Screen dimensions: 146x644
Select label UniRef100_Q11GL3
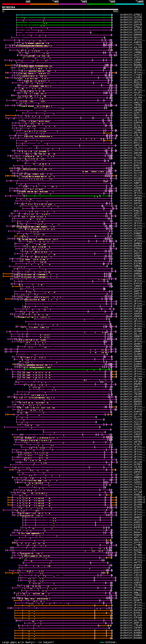(x=131, y=125)
